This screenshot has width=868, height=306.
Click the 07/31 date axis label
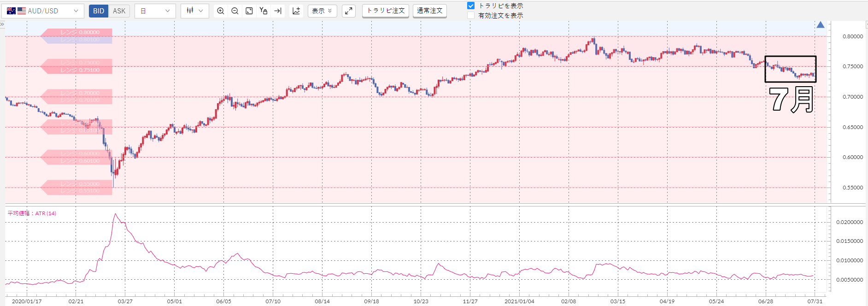pos(815,301)
